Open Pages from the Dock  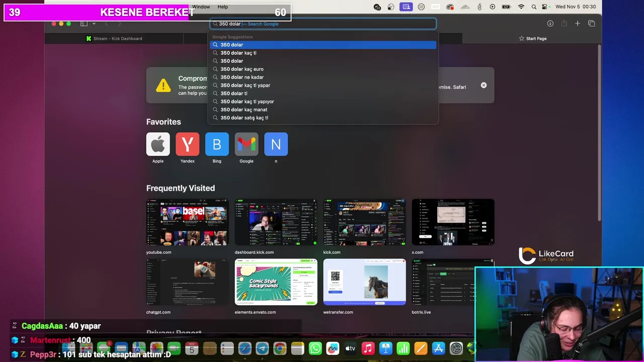[x=421, y=348]
